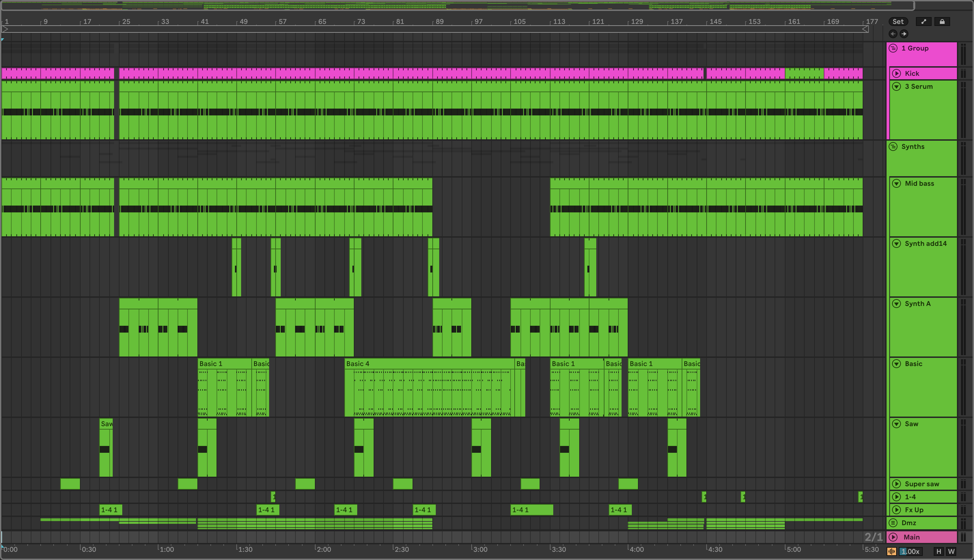Unfold the Fx Up track
The image size is (974, 560).
click(896, 509)
